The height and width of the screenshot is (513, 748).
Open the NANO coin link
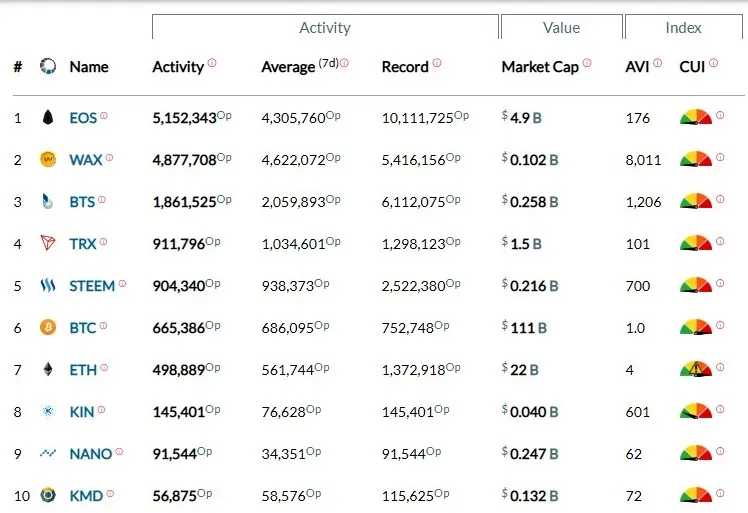[91, 454]
